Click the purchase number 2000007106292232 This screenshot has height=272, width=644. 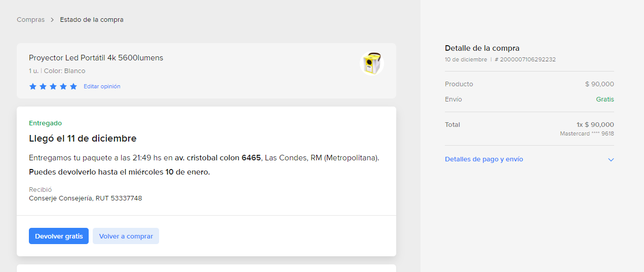pos(525,59)
